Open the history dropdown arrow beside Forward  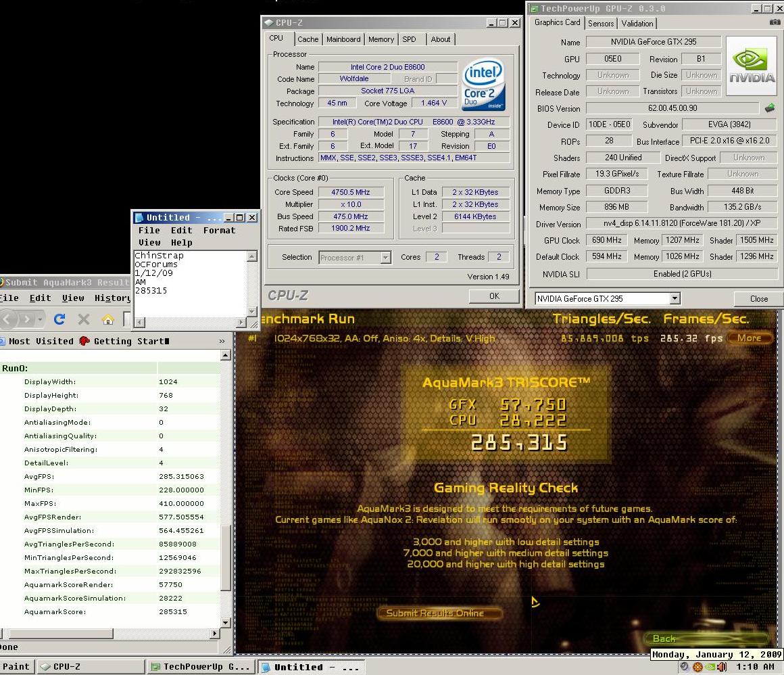point(40,319)
